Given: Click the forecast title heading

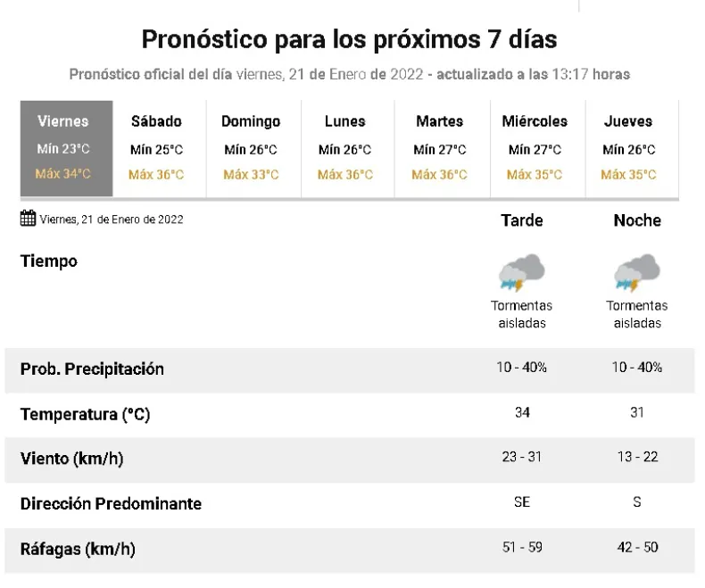Looking at the screenshot, I should tap(350, 40).
